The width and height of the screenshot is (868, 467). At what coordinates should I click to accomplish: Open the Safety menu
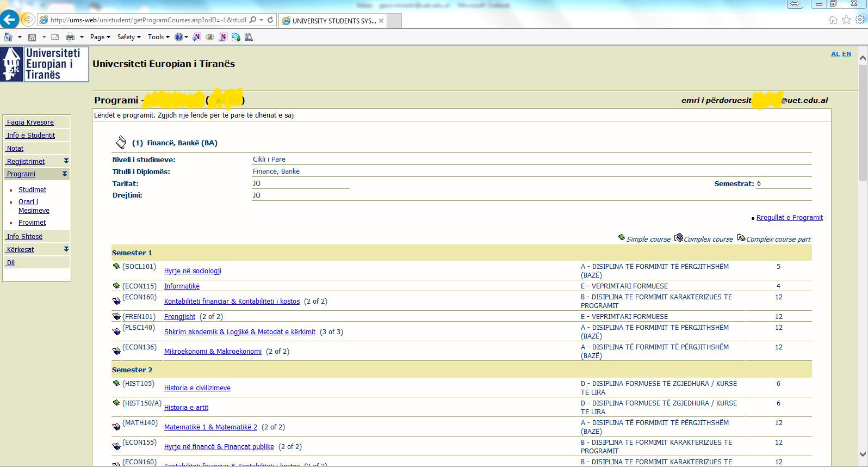(x=129, y=37)
